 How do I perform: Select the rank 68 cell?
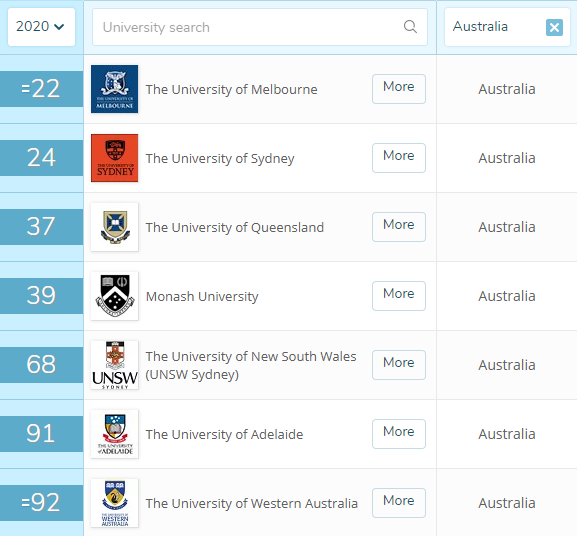point(41,365)
